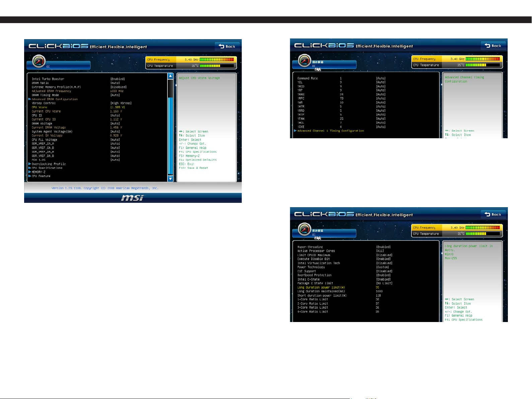Expand the Overclocking Profile submenu
The image size is (532, 399).
[x=49, y=164]
